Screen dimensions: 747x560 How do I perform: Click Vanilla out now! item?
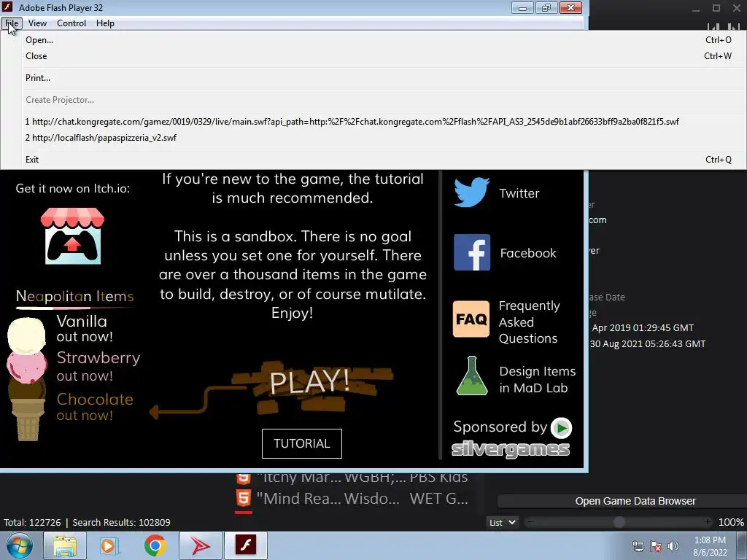[85, 328]
